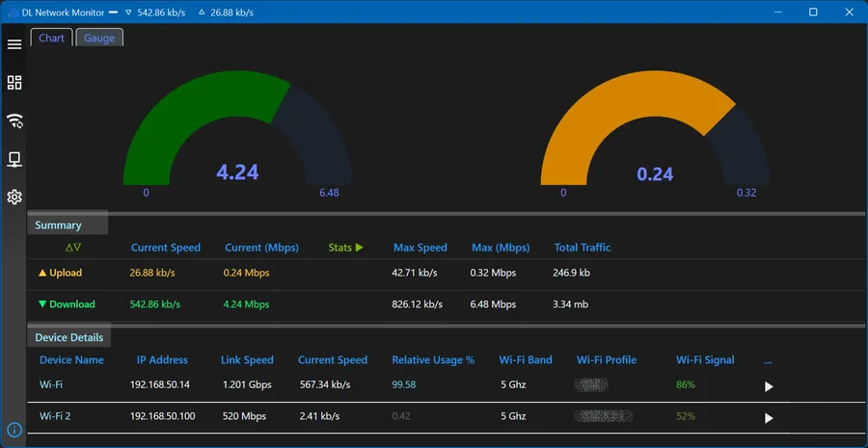Click the Max Speed column header
The height and width of the screenshot is (448, 868).
pos(420,248)
